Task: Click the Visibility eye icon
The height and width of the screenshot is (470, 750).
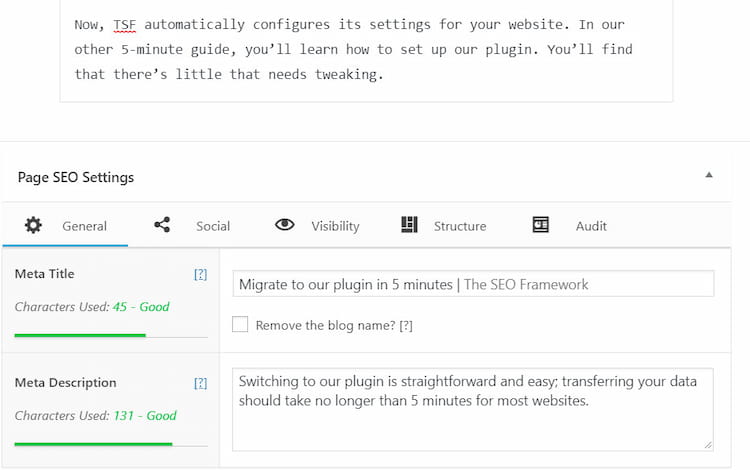Action: [285, 224]
